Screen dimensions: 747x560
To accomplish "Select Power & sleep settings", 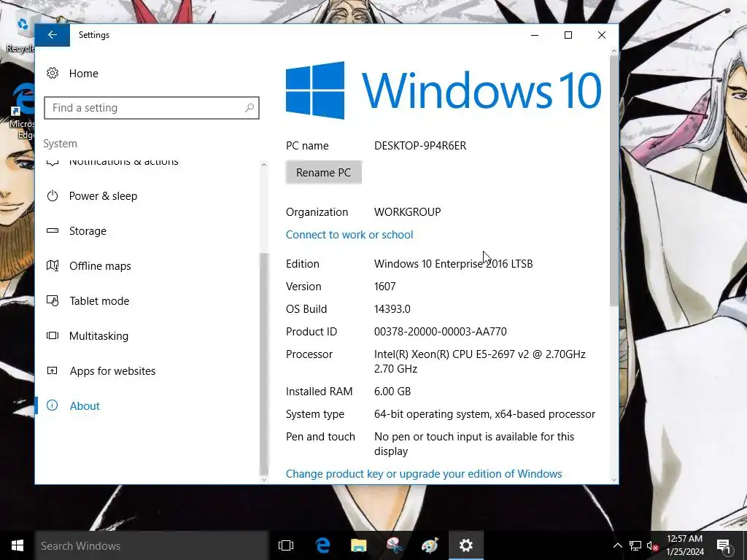I will (103, 195).
